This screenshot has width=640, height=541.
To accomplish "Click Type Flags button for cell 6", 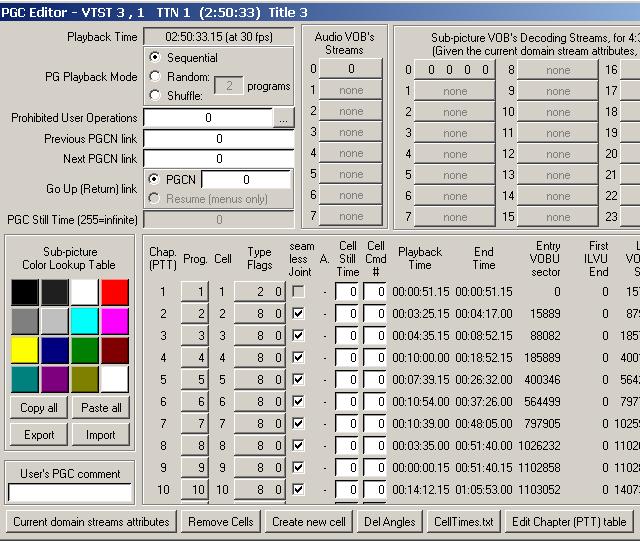I will coord(260,401).
